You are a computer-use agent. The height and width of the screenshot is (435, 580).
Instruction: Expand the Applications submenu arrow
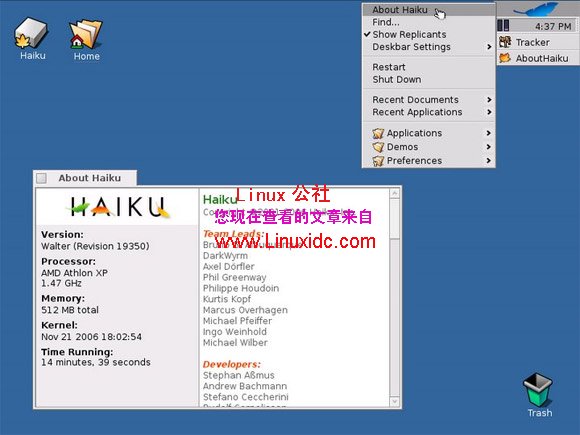pyautogui.click(x=489, y=133)
